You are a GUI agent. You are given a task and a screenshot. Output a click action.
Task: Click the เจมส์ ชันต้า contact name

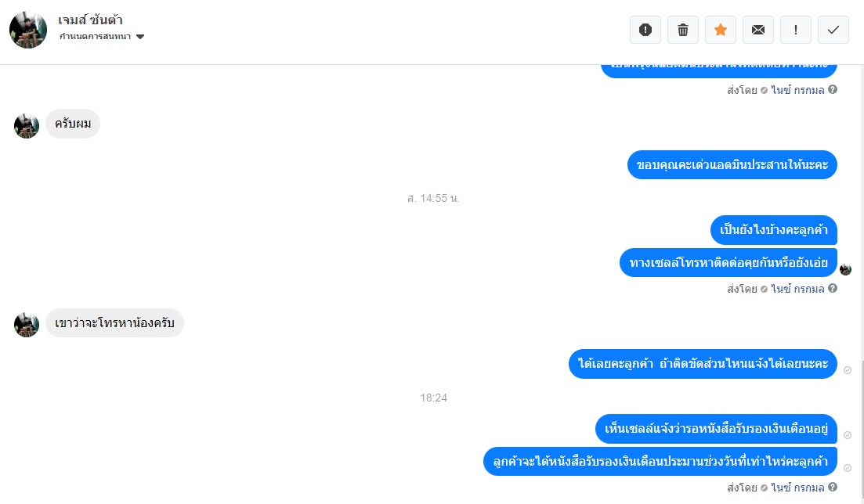[90, 20]
